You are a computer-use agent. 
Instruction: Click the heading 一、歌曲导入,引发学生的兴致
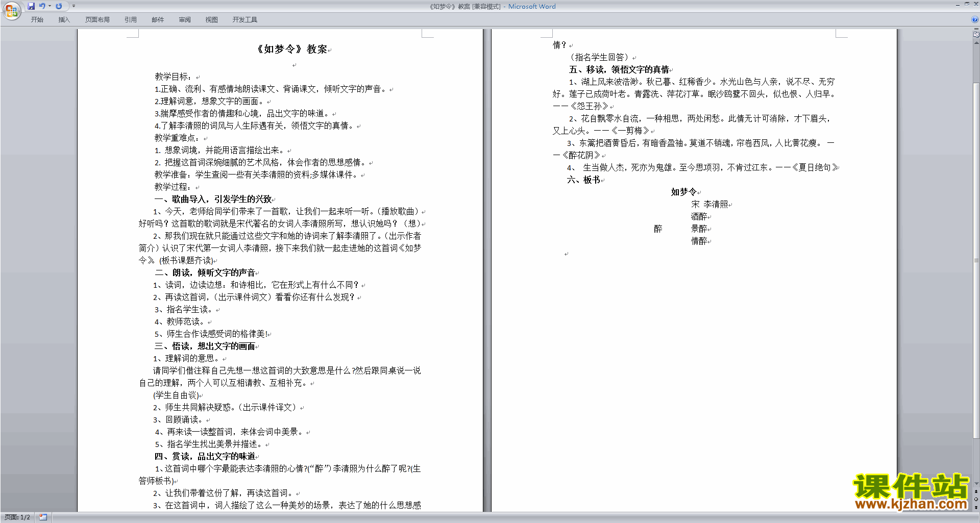pyautogui.click(x=213, y=199)
